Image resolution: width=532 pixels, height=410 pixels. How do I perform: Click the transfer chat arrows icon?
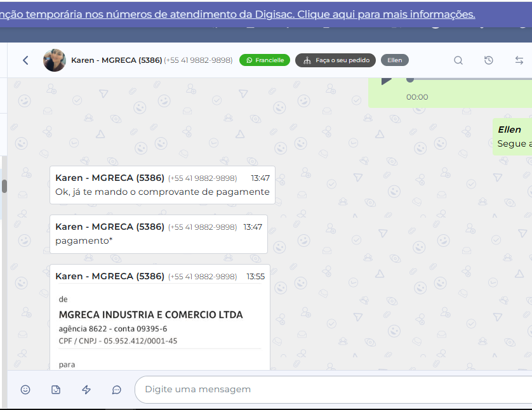(x=519, y=60)
